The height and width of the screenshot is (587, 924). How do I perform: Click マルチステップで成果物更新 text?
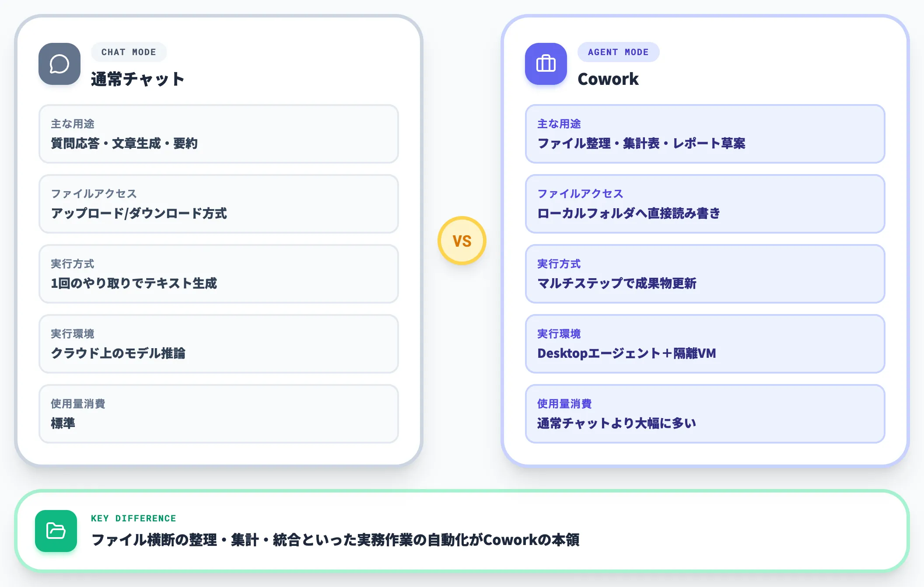pos(617,283)
